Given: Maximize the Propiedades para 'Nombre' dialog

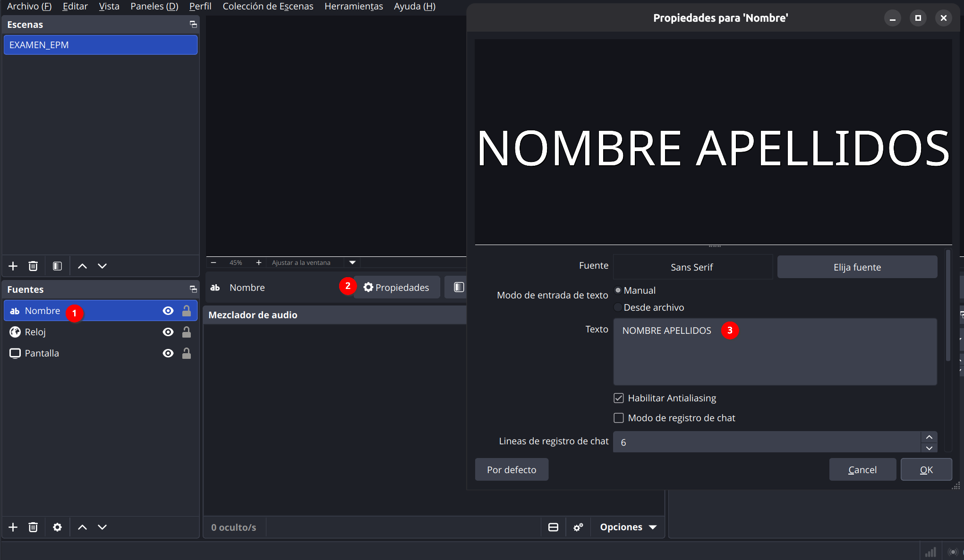Looking at the screenshot, I should pos(918,18).
